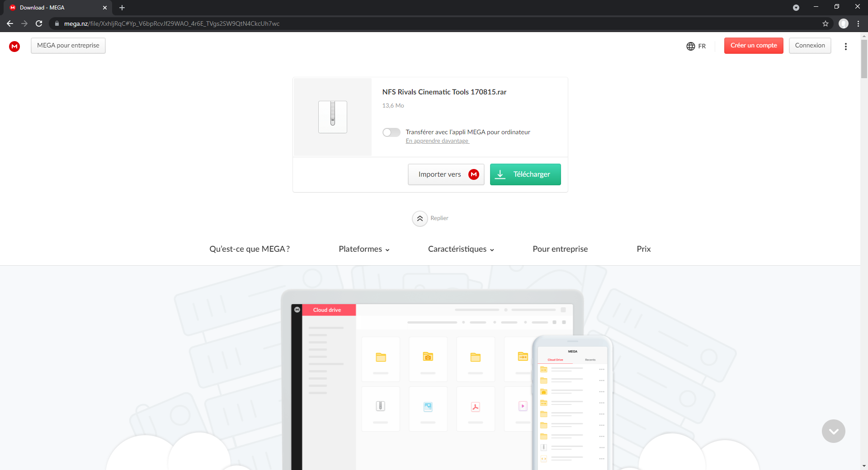Open the Qu'est-ce que MEGA ? section

click(250, 249)
